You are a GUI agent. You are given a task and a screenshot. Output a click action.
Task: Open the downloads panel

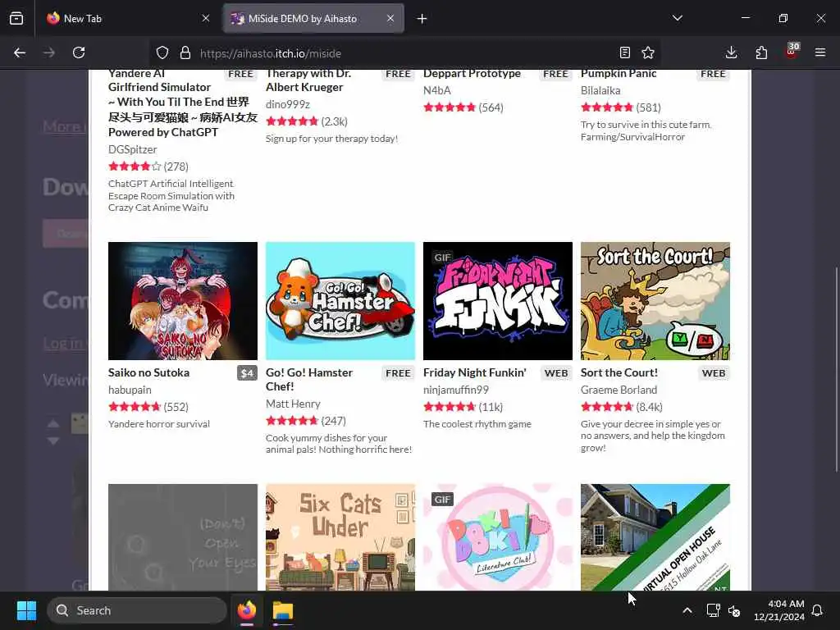pos(731,52)
